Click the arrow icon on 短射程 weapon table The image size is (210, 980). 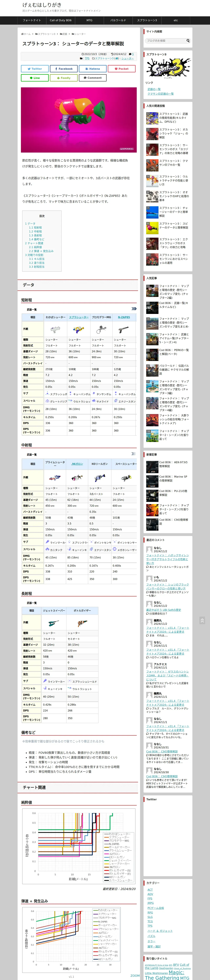134,309
